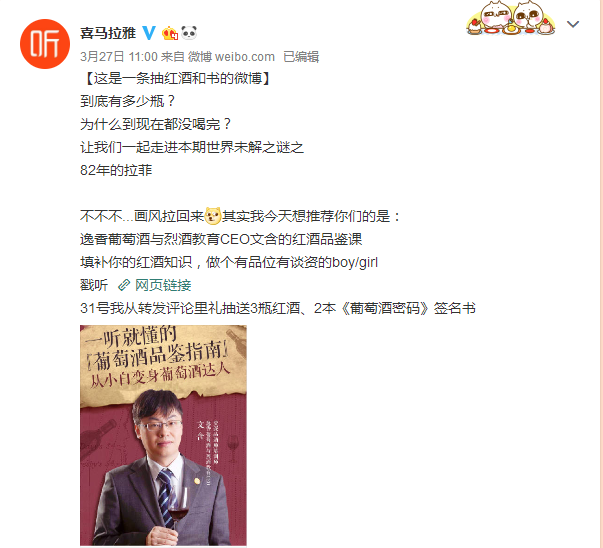Click the chain icon before 网页链接
Screen dimensions: 603x548
pyautogui.click(x=124, y=285)
